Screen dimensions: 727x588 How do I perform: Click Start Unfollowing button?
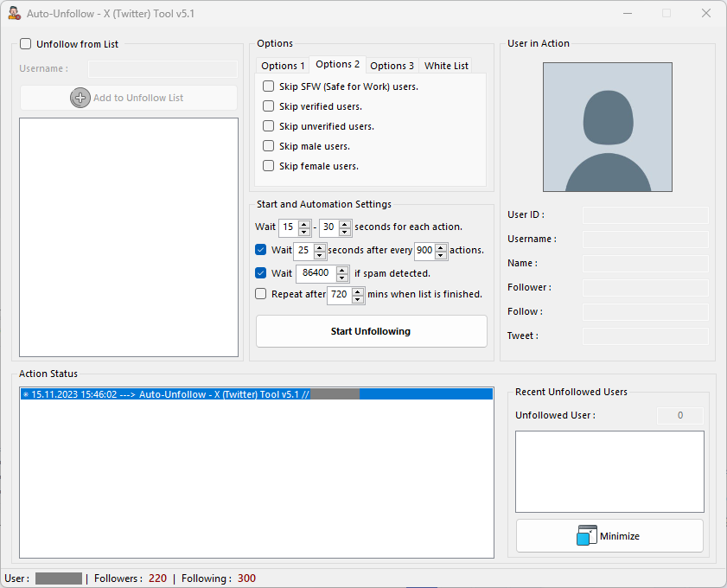click(372, 331)
